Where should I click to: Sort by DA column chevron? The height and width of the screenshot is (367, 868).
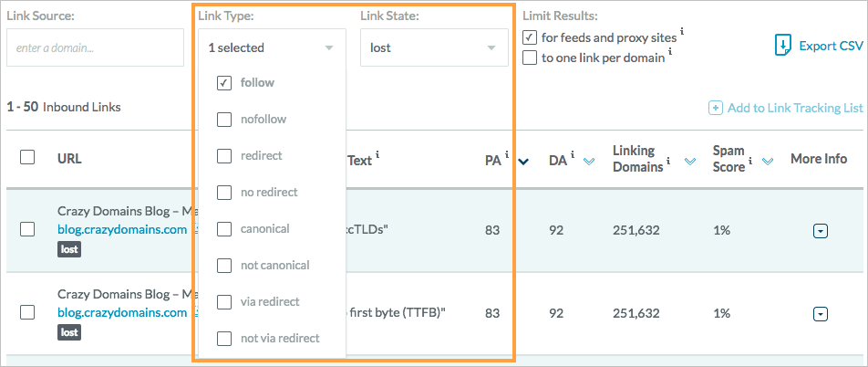click(588, 162)
